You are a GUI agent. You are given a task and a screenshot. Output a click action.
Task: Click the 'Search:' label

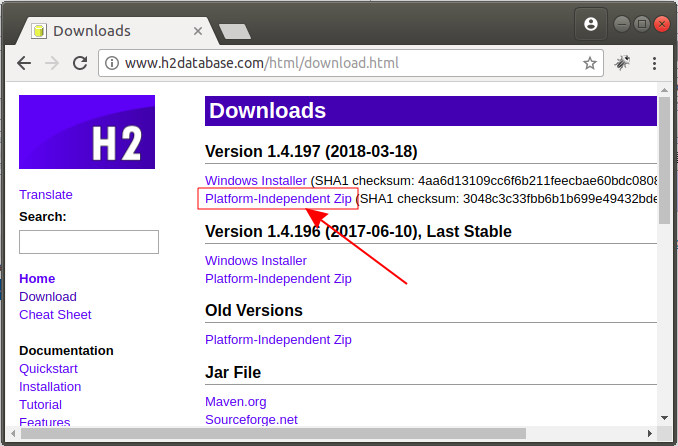pyautogui.click(x=43, y=216)
